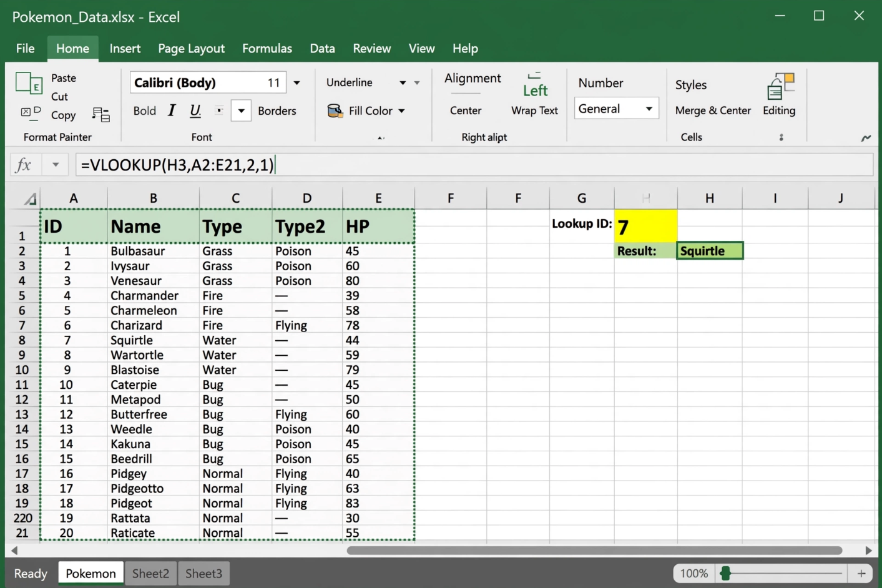Click the Select All corner triangle
This screenshot has height=588, width=882.
pyautogui.click(x=31, y=199)
